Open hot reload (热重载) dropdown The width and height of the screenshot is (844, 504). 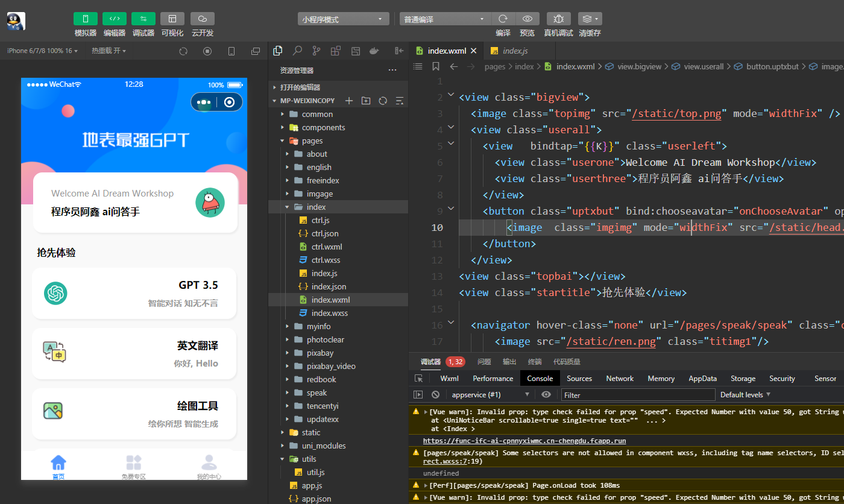click(x=109, y=51)
